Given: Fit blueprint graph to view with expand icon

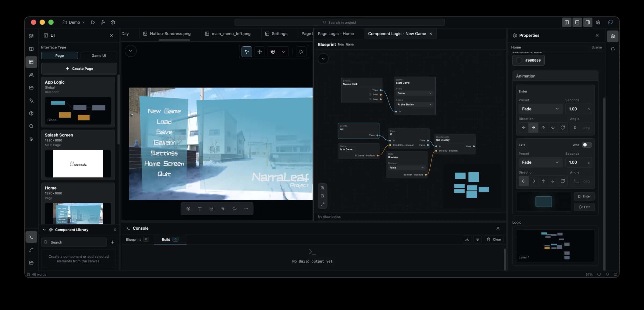Looking at the screenshot, I should coord(323,204).
